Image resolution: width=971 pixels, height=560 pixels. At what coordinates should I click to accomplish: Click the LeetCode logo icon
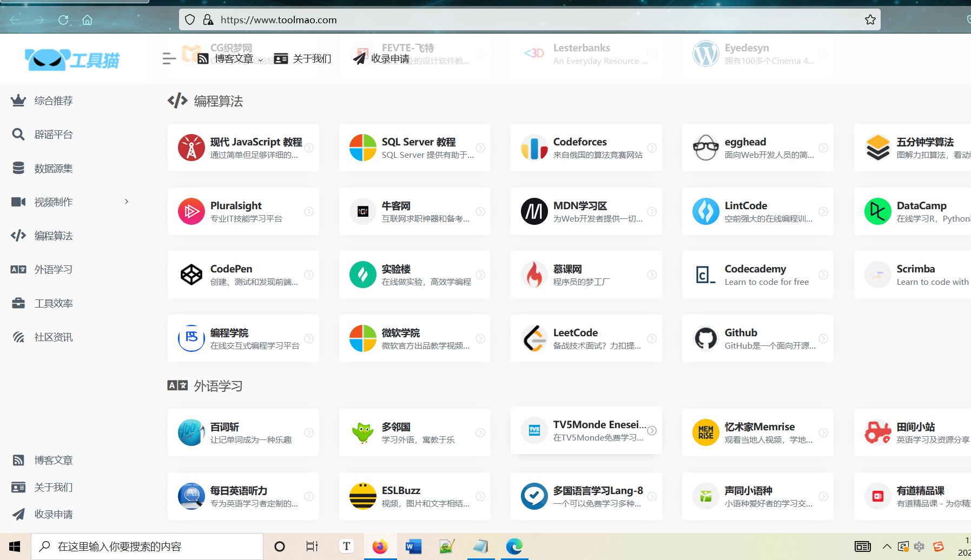pyautogui.click(x=534, y=338)
